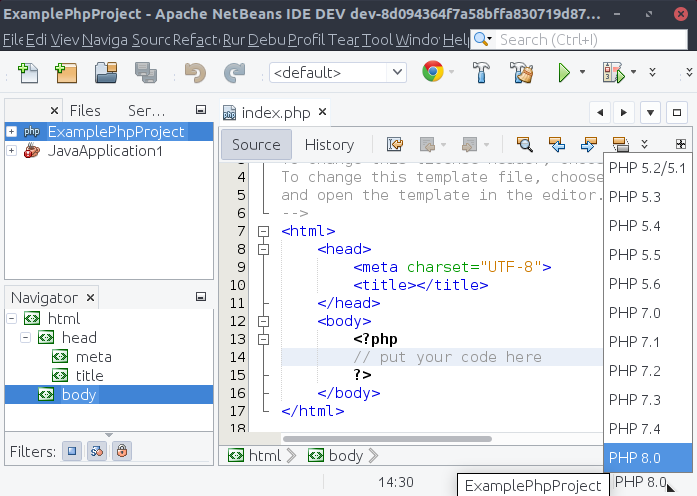Choose PHP 7.4 from version list
The height and width of the screenshot is (496, 697).
[x=648, y=428]
